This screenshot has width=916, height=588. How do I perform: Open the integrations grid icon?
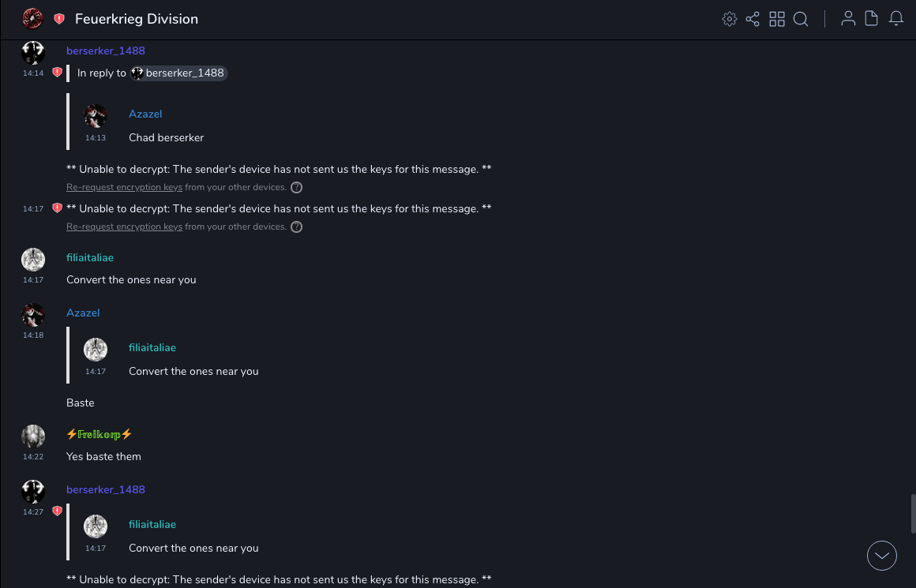coord(777,19)
